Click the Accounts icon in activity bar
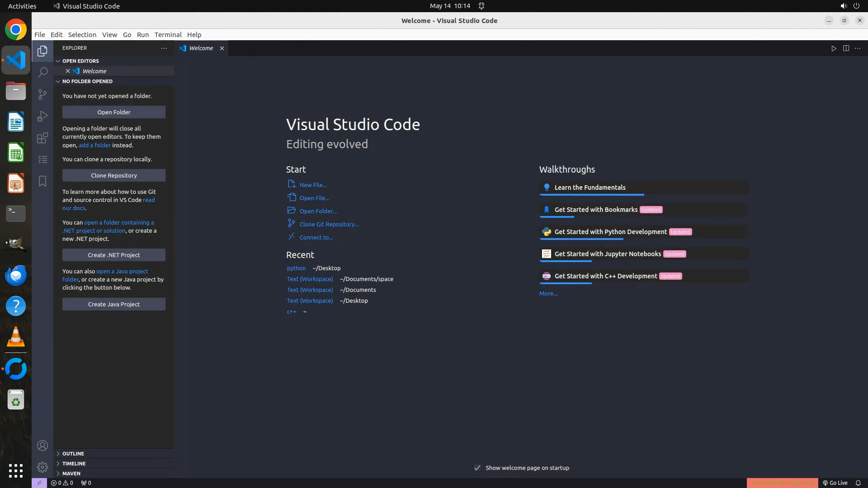The width and height of the screenshot is (868, 488). 42,446
